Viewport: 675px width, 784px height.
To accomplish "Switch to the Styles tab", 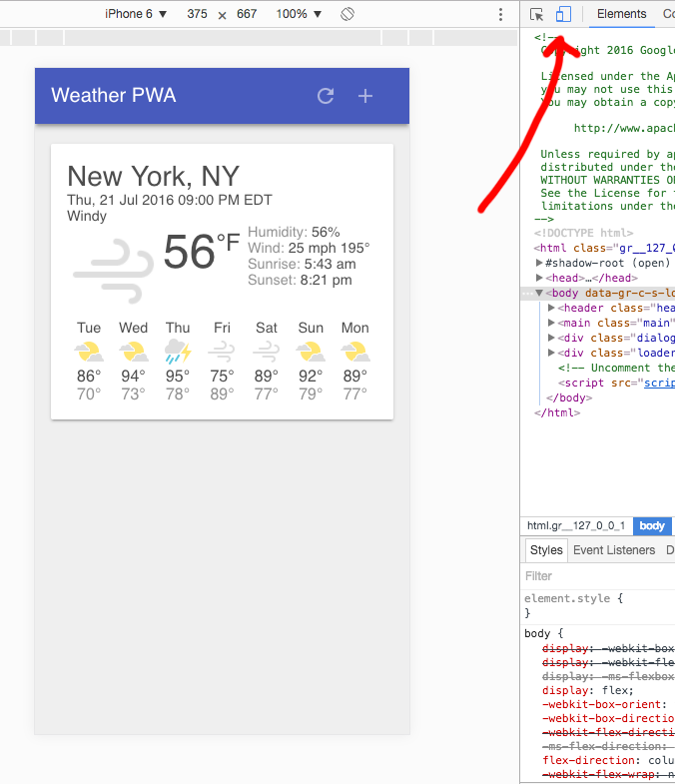I will (546, 550).
